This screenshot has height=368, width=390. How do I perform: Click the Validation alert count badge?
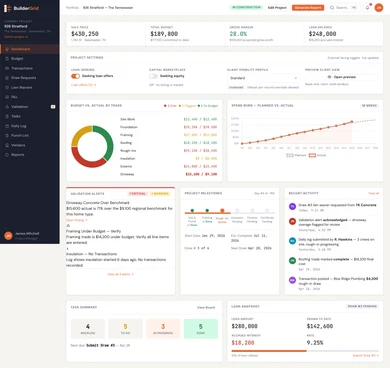53,107
